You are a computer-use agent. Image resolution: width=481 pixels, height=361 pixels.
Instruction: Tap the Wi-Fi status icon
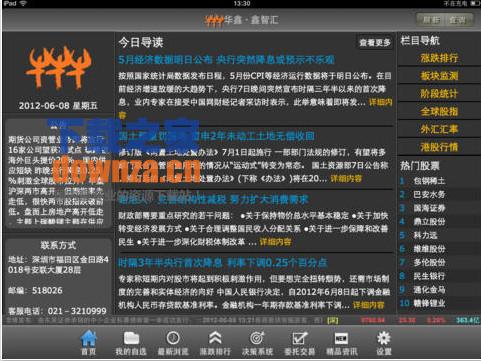[x=23, y=3]
